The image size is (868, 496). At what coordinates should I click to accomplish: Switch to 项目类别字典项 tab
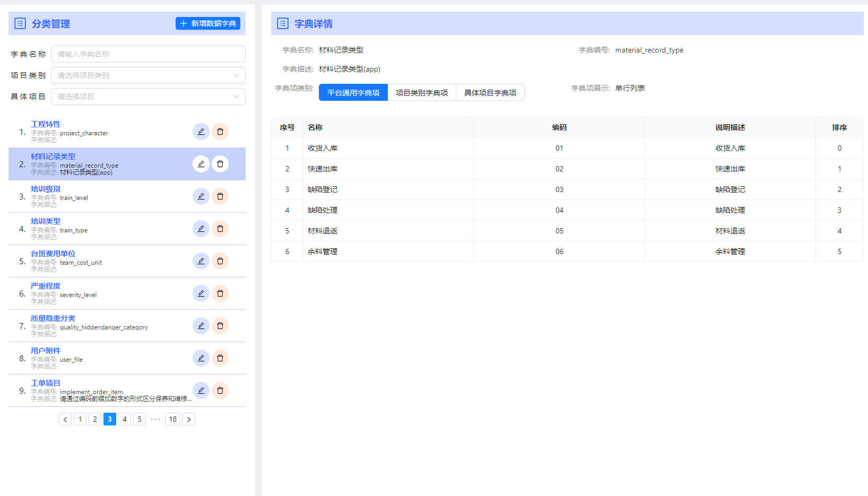click(x=422, y=92)
